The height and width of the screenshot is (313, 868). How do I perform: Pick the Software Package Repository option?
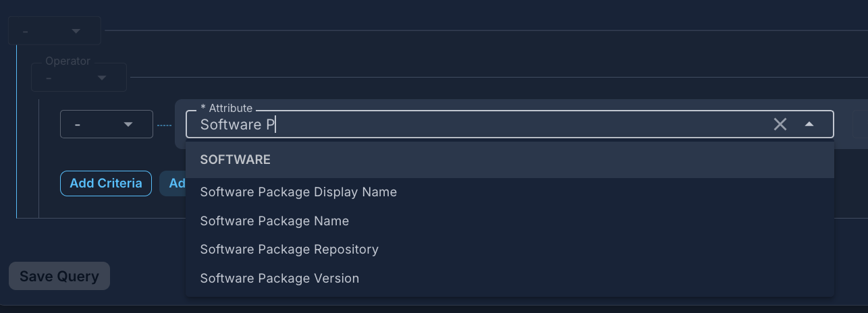(x=289, y=250)
